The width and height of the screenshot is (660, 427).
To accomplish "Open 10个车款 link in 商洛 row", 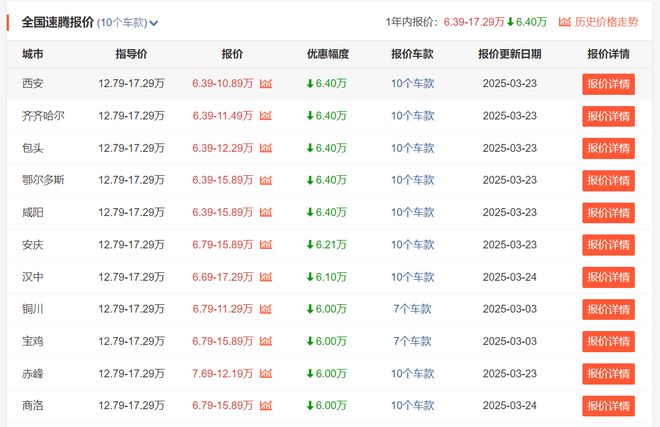I will [412, 406].
